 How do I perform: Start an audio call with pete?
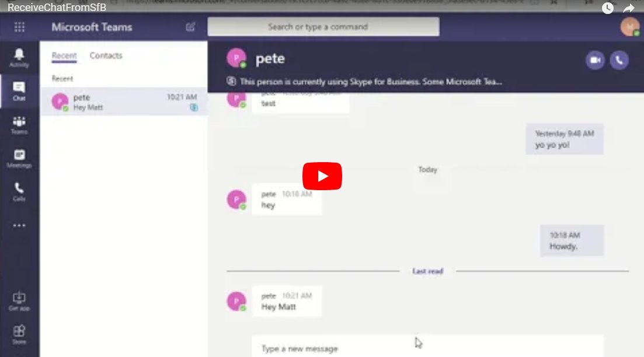coord(619,60)
